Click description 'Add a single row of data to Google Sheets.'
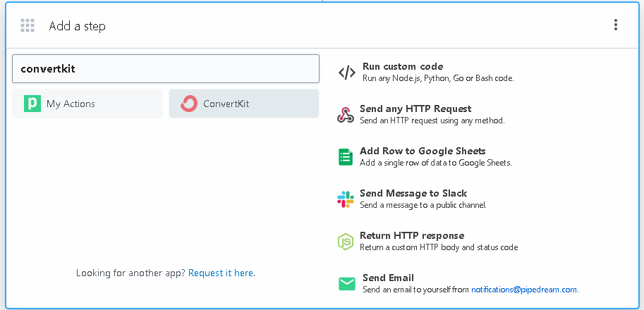The image size is (644, 310). (x=436, y=163)
